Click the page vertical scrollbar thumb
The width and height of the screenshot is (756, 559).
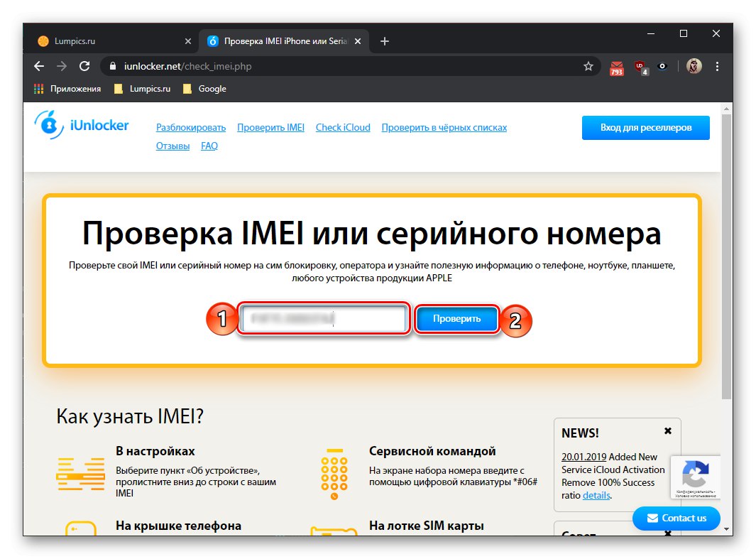[x=726, y=257]
